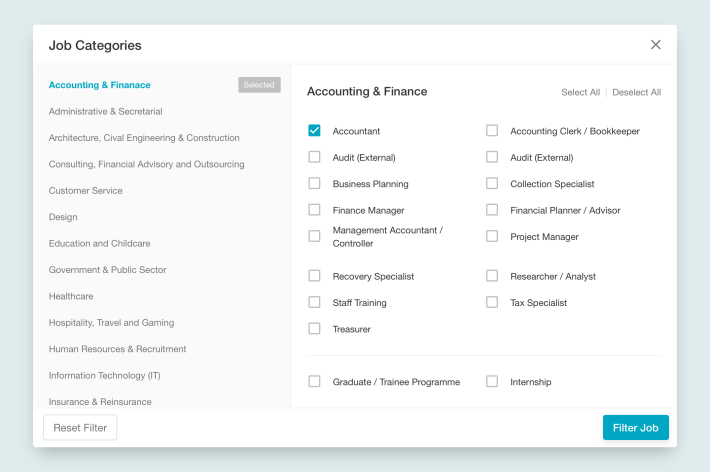Check the Tax Specialist option
This screenshot has height=472, width=710.
click(492, 302)
